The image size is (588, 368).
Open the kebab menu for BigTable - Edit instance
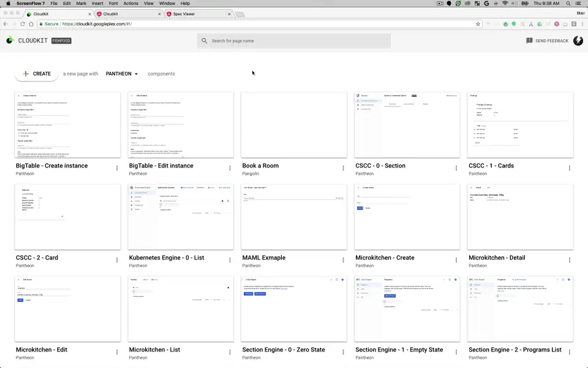(230, 168)
